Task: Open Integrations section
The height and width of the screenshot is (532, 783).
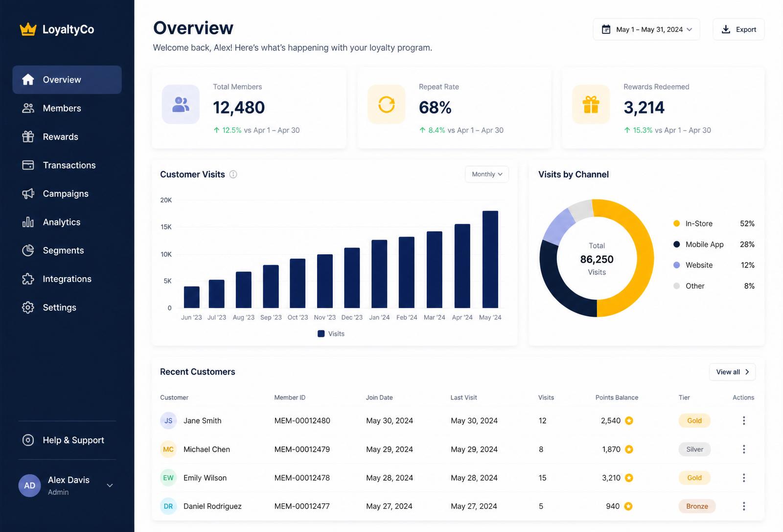Action: point(67,279)
